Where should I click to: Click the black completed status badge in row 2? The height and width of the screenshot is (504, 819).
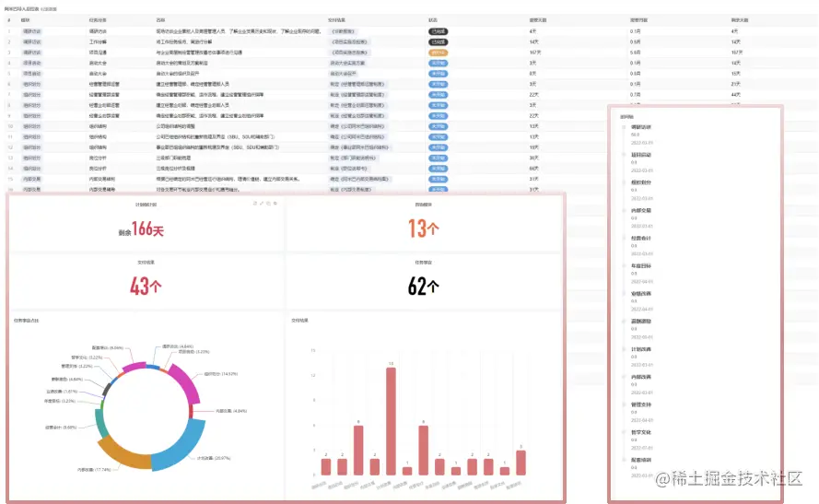tap(439, 41)
